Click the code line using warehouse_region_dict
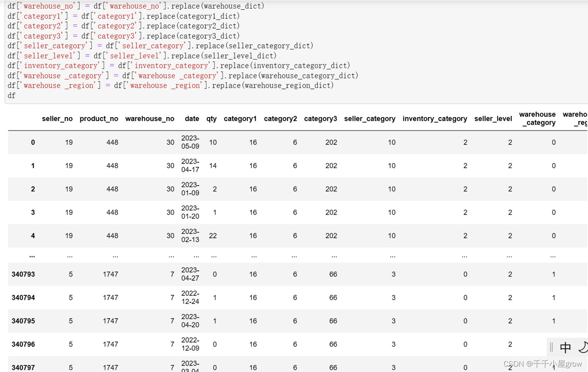Screen dimensions: 588x372 click(x=171, y=85)
